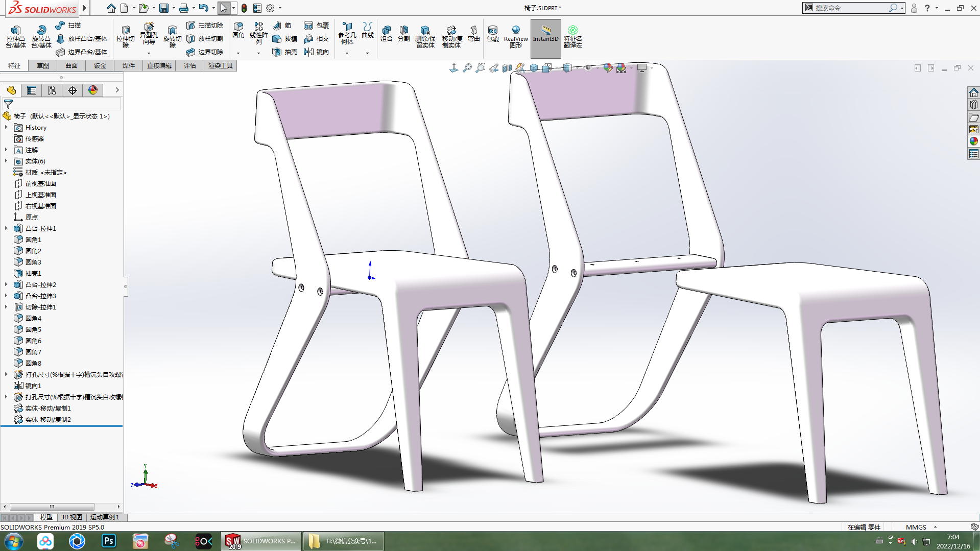The image size is (980, 551).
Task: Switch to ConfigurationManager panel tab
Action: click(x=52, y=90)
